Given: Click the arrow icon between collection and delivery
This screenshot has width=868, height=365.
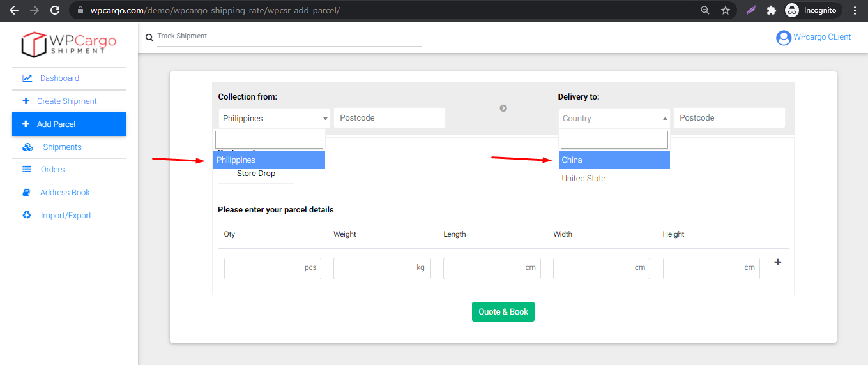Looking at the screenshot, I should 503,108.
